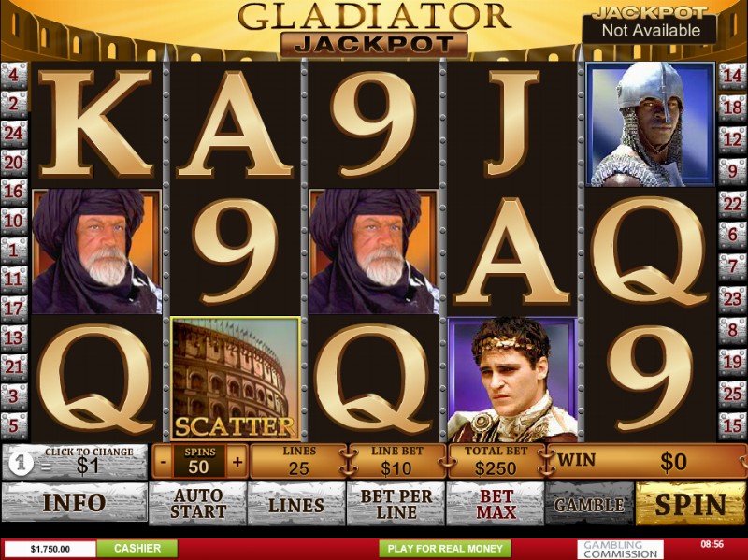The image size is (748, 560).
Task: Open the Cashier
Action: pos(137,549)
